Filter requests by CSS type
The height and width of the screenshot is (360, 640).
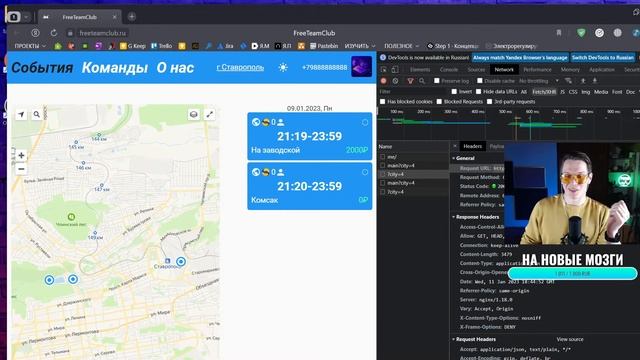pos(573,92)
